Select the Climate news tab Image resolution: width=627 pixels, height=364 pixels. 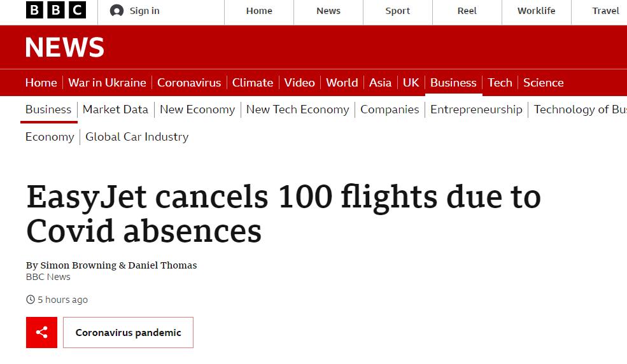point(252,83)
